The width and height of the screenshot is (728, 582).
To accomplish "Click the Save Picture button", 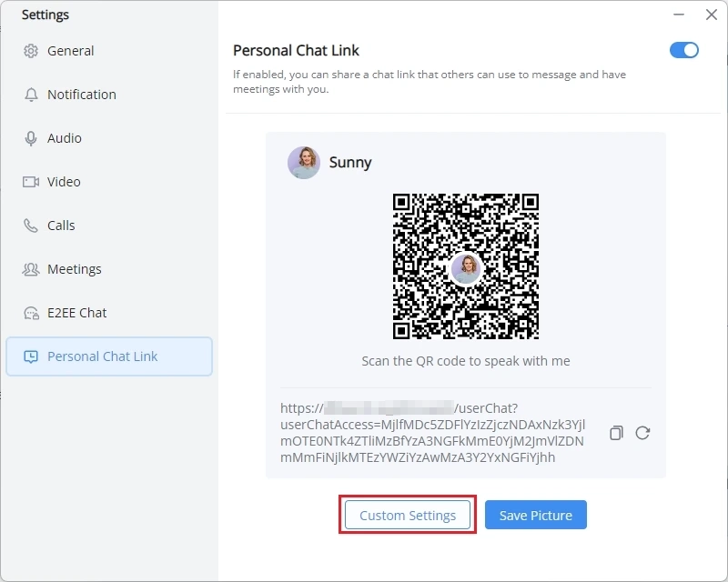I will 536,515.
